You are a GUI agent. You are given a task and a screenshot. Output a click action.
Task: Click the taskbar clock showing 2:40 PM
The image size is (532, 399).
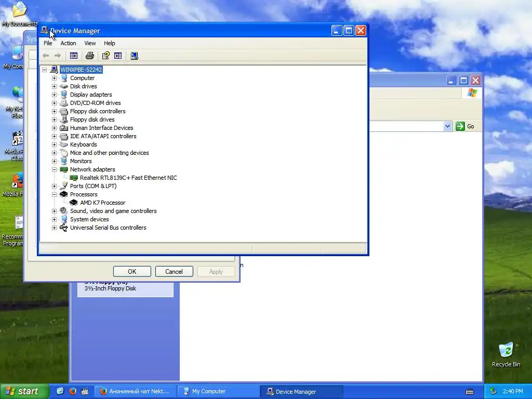coord(513,391)
